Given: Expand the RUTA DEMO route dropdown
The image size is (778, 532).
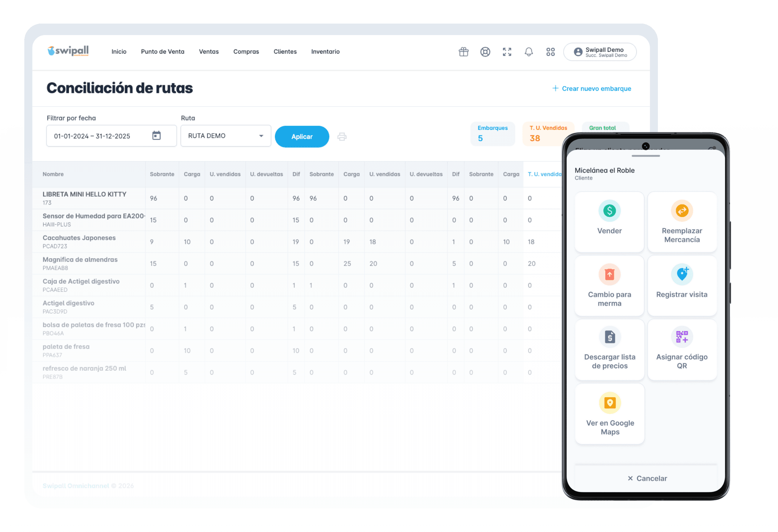Looking at the screenshot, I should tap(226, 136).
